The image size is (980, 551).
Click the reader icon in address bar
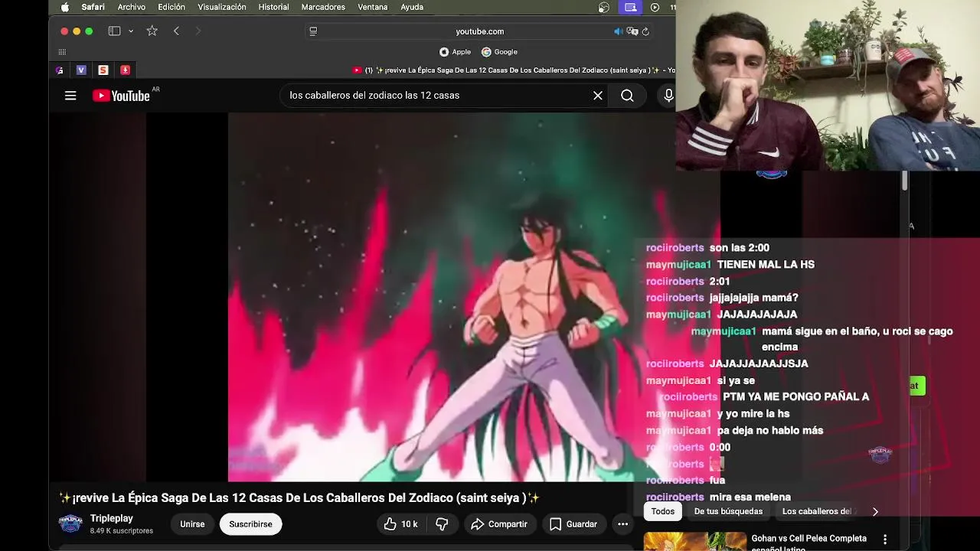[313, 31]
